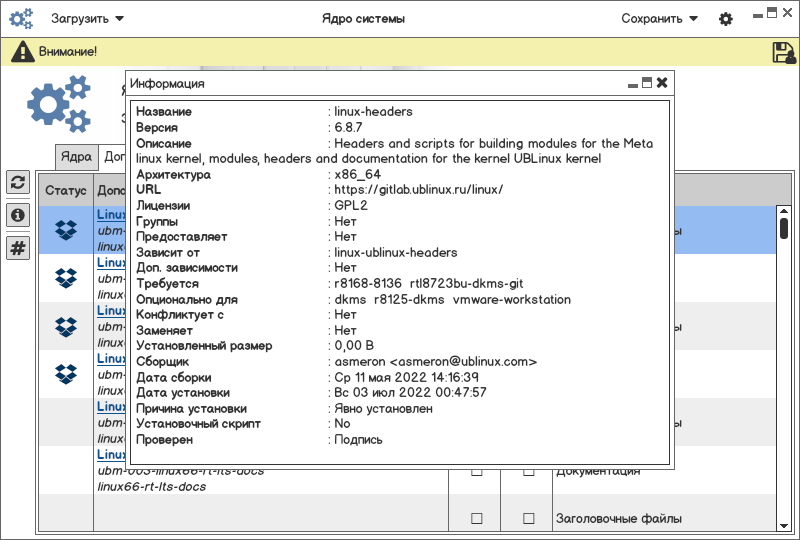
Task: Tick the left checkbox in the Заголовочные файлы row
Action: pyautogui.click(x=477, y=519)
